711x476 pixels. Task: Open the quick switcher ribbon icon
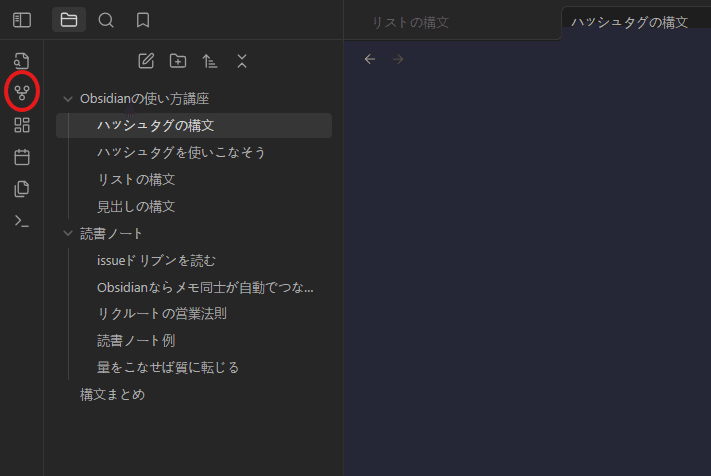[22, 60]
